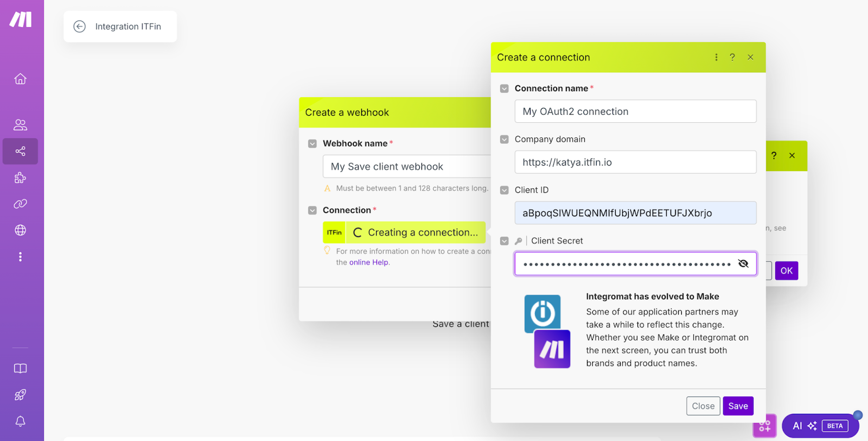Image resolution: width=868 pixels, height=441 pixels.
Task: Toggle the Connection field checkbox in webhook
Action: point(312,210)
